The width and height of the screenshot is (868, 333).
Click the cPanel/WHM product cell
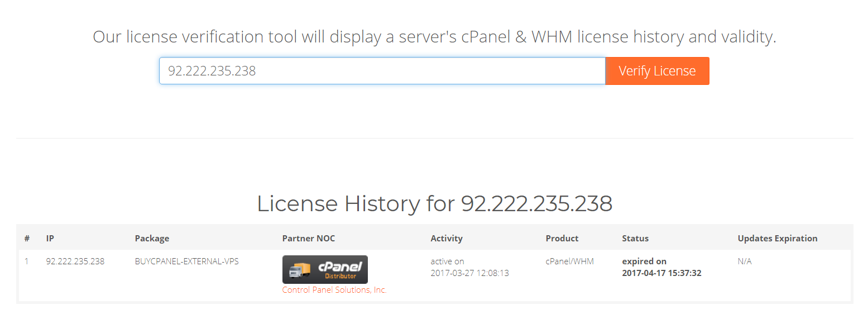[x=569, y=261]
